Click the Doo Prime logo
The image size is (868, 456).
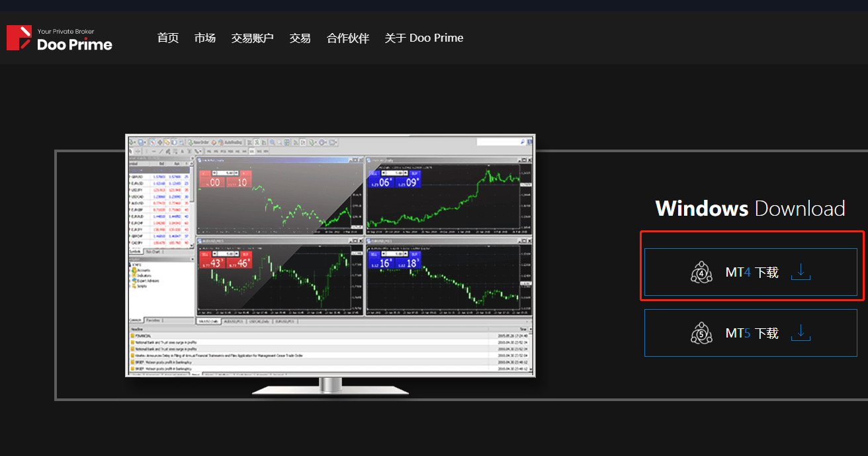pyautogui.click(x=60, y=38)
